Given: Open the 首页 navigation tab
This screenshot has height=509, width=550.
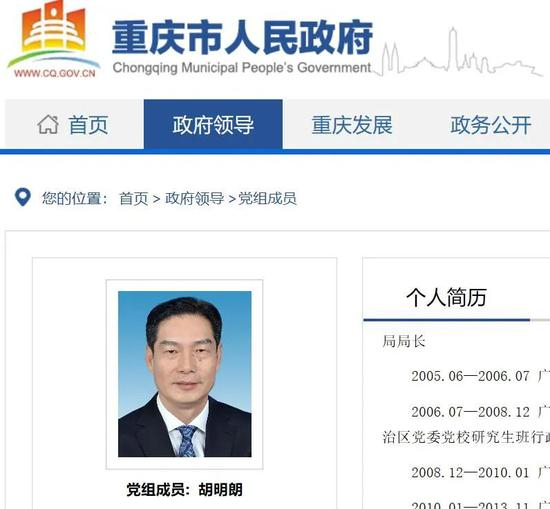Looking at the screenshot, I should click(x=74, y=124).
